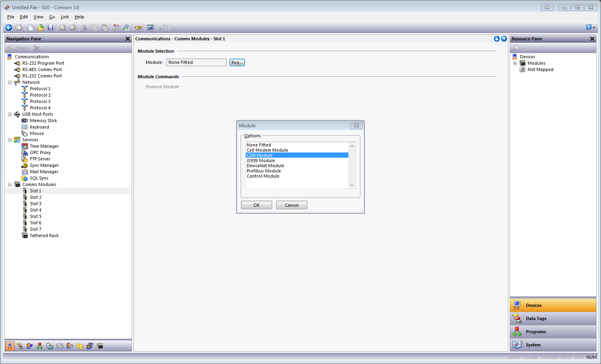Image resolution: width=601 pixels, height=364 pixels.
Task: Click the down arrow in Communications header
Action: pos(497,39)
